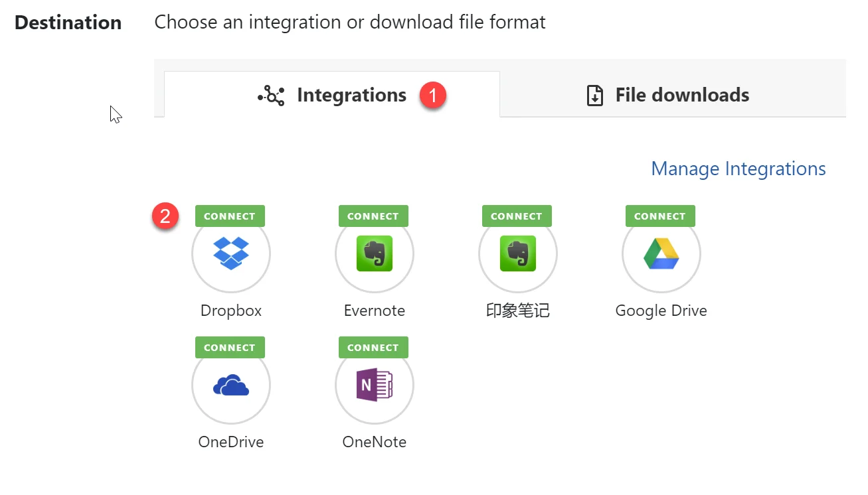The width and height of the screenshot is (868, 495).
Task: Click the "印象笔记" name label
Action: point(518,311)
